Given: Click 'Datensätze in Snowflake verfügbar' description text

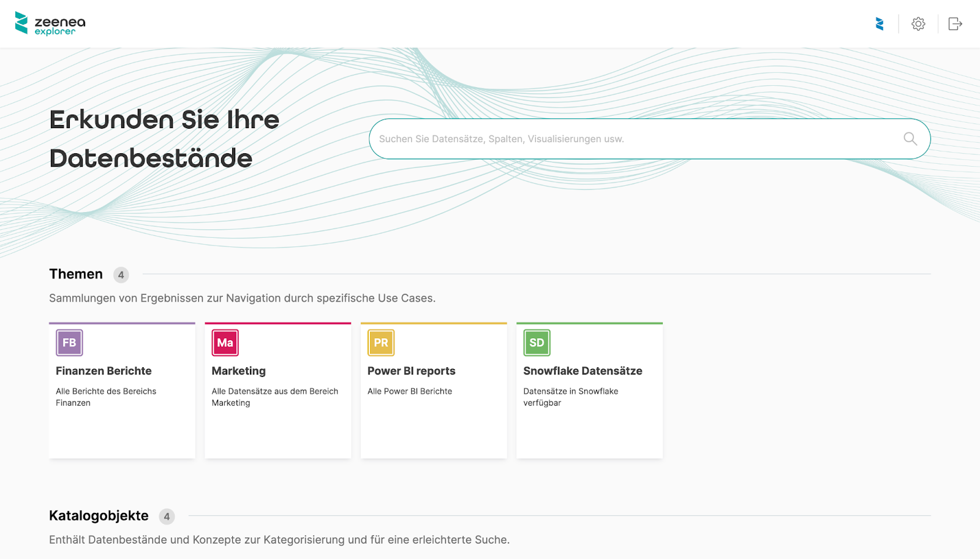Looking at the screenshot, I should pos(570,397).
